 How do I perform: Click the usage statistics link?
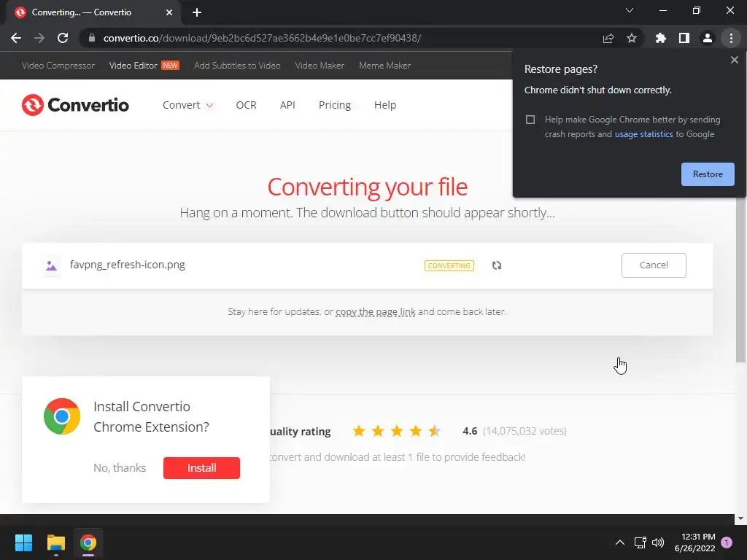click(x=643, y=134)
